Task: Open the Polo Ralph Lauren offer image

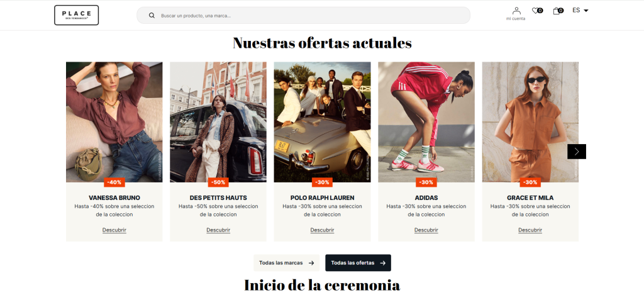Action: pos(323,122)
